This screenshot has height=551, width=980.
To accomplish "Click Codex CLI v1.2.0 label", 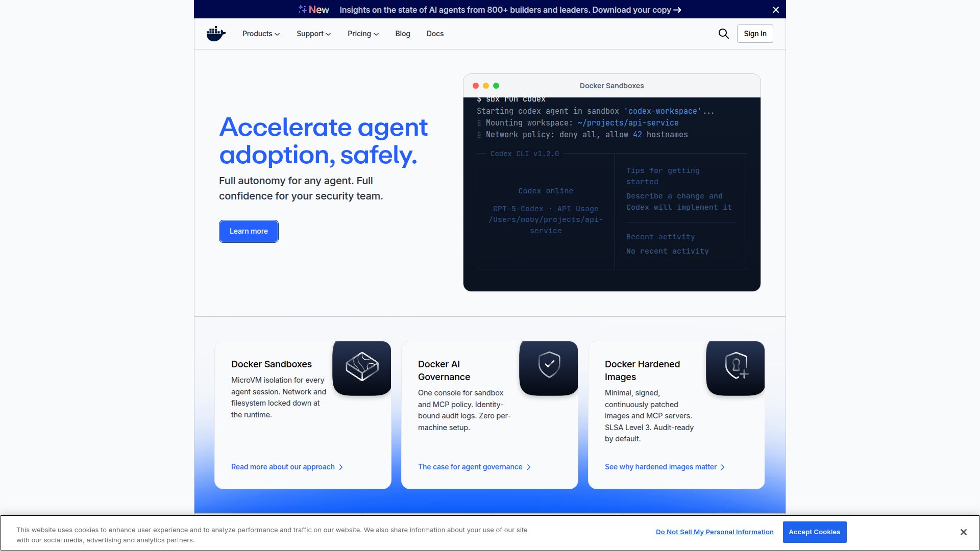I will tap(525, 154).
